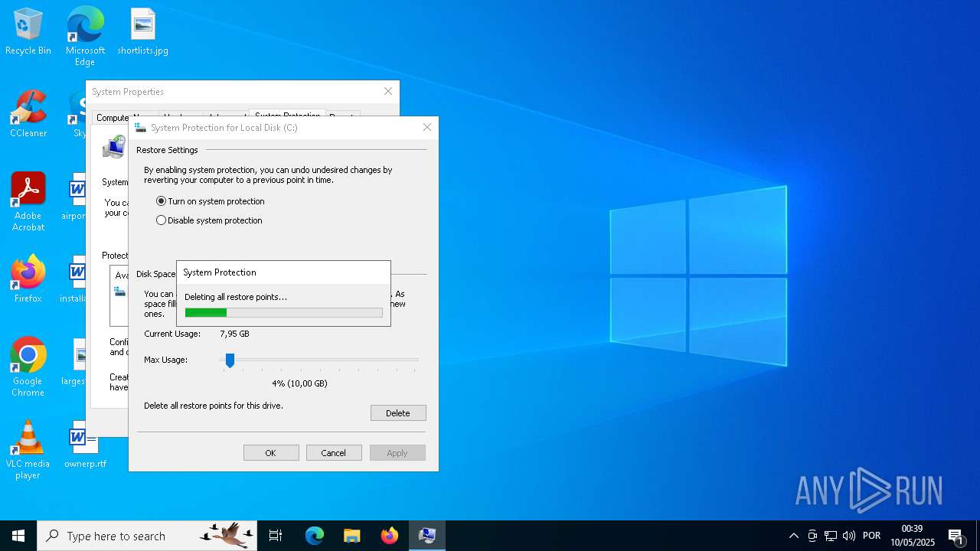Open the CCleaner desktop shortcut

28,115
